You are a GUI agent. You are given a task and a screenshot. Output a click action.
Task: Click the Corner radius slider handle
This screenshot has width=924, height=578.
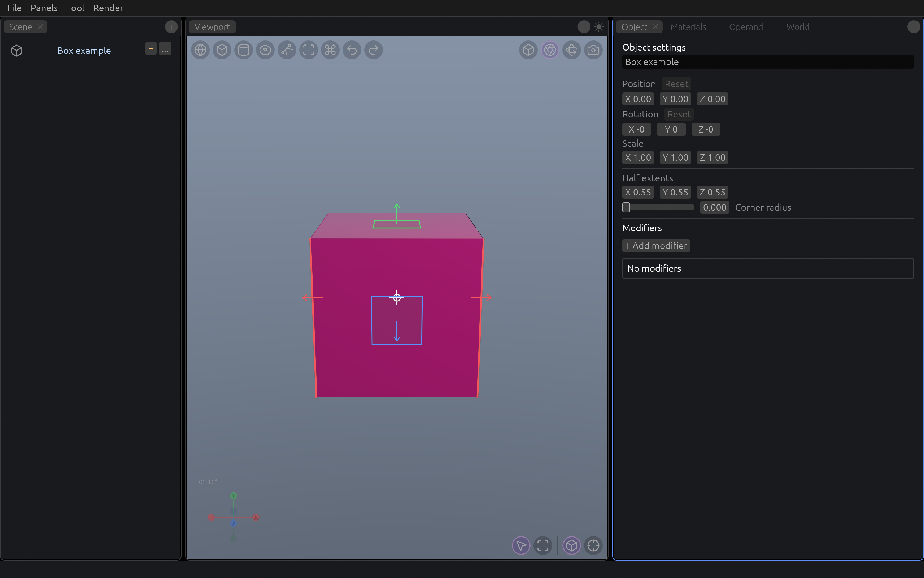(626, 208)
